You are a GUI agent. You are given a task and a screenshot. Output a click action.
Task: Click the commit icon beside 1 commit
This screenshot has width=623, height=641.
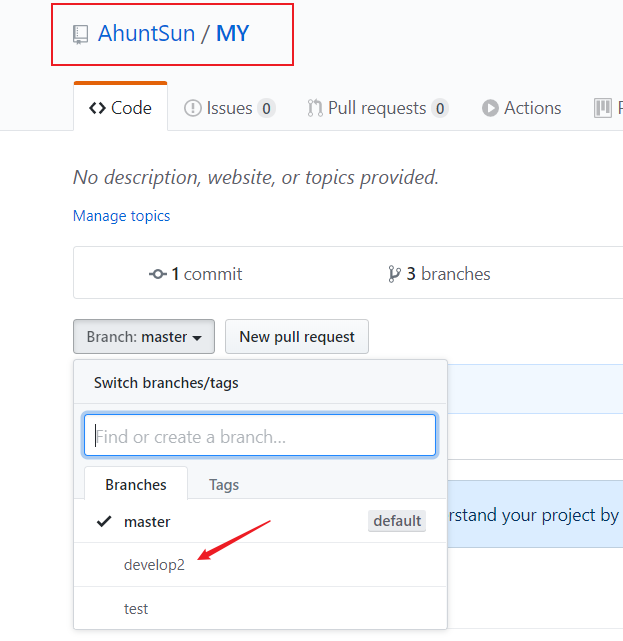click(158, 274)
